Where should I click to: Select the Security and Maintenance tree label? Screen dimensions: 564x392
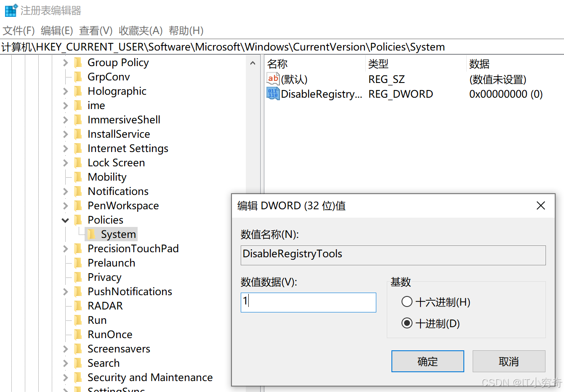click(150, 377)
